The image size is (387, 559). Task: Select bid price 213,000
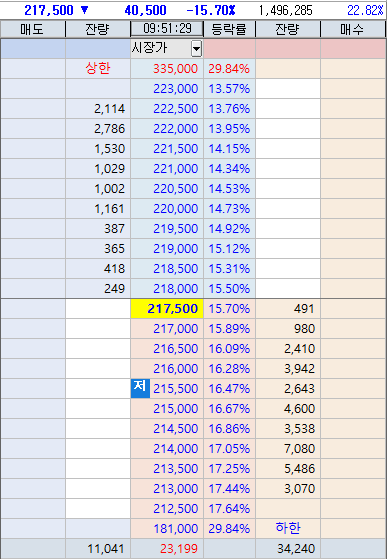(175, 488)
